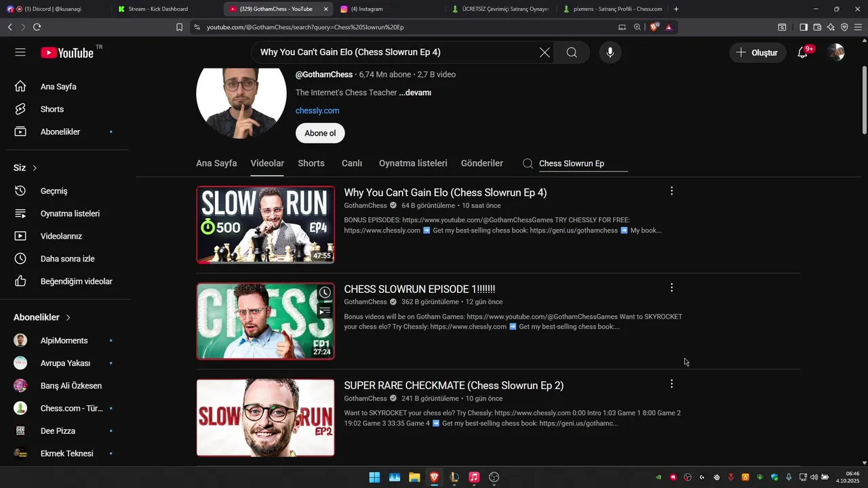Screen dimensions: 868x488
Task: Click the Brave Rewards triangle icon
Action: click(x=669, y=27)
